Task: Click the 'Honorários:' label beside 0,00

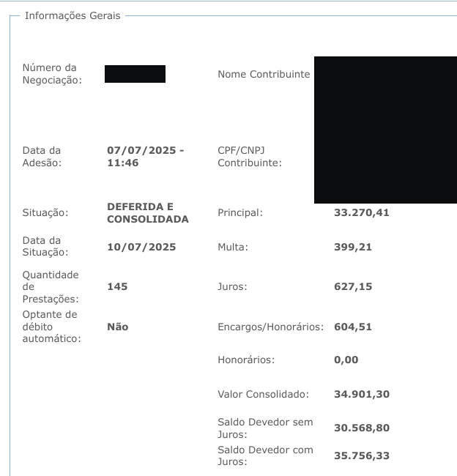Action: click(246, 360)
